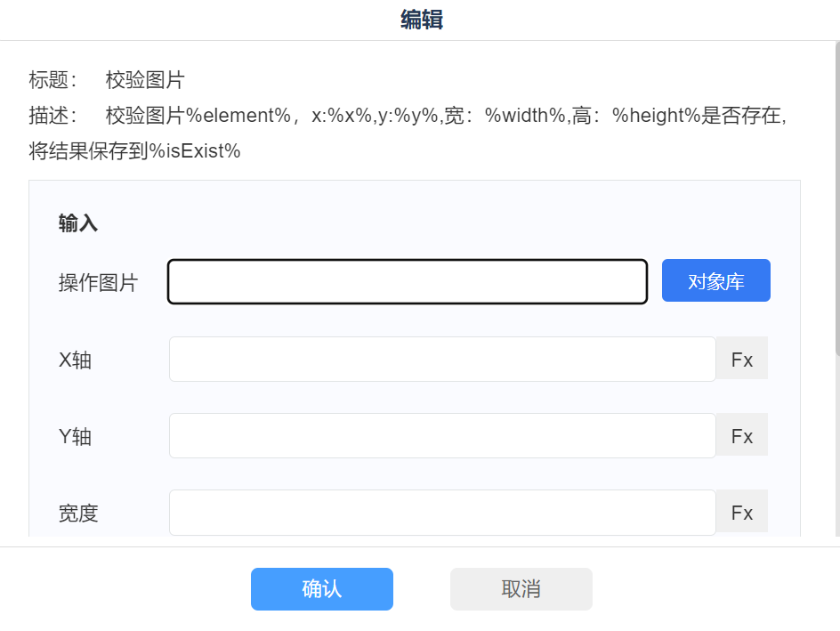Focus the 操作图片 input field
Viewport: 840px width, 631px height.
pos(408,282)
